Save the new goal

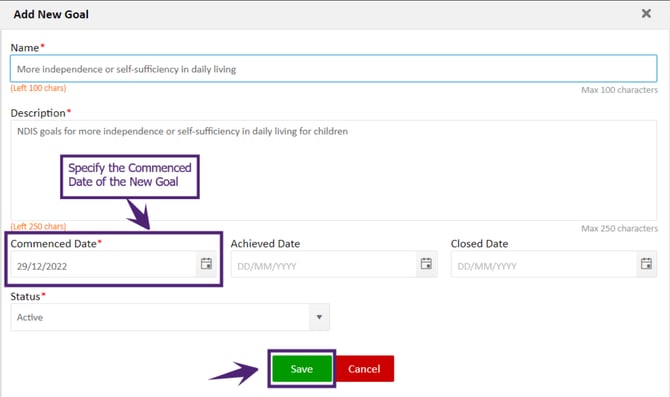(302, 368)
